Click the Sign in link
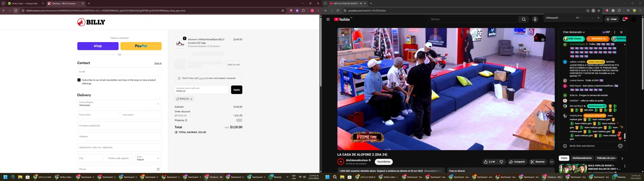Image resolution: width=644 pixels, height=181 pixels. (158, 63)
